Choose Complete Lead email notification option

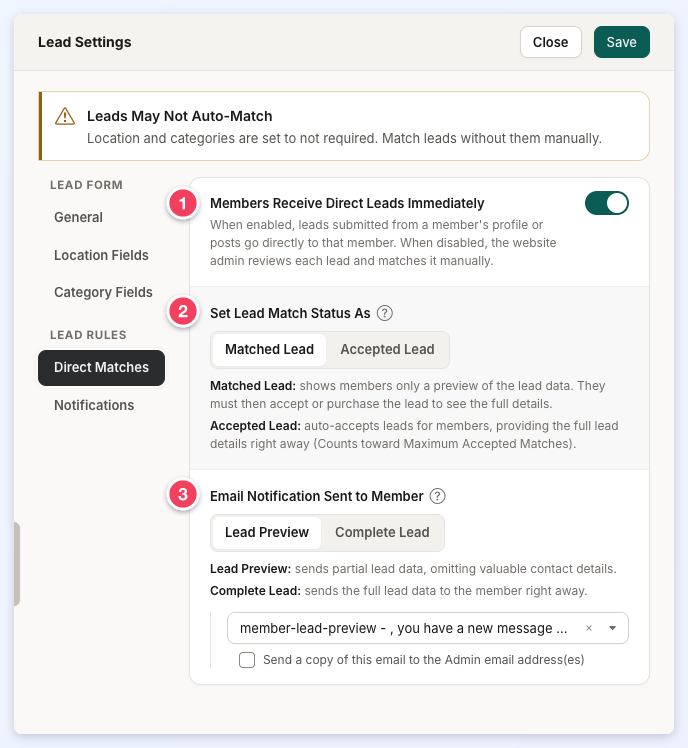coord(382,532)
